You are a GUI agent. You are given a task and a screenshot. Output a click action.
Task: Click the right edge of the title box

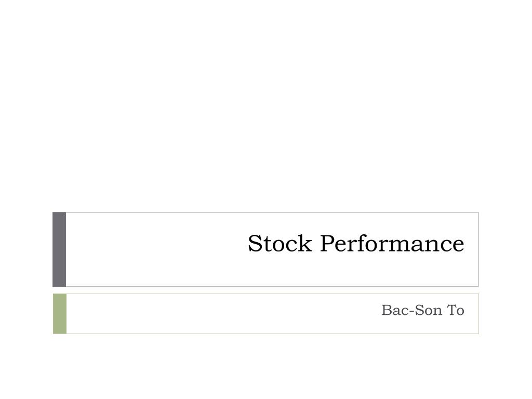[478, 249]
